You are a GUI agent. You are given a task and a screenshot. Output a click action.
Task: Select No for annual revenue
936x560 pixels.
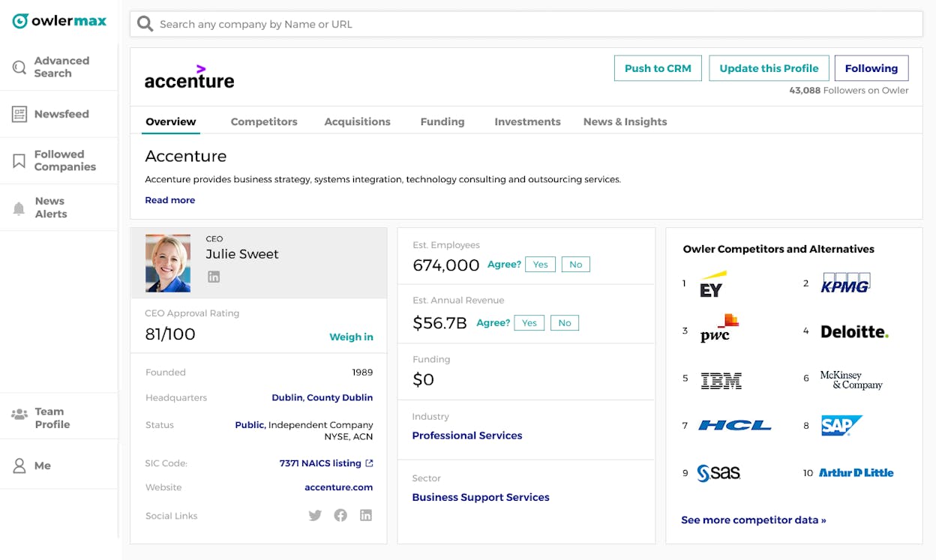565,323
